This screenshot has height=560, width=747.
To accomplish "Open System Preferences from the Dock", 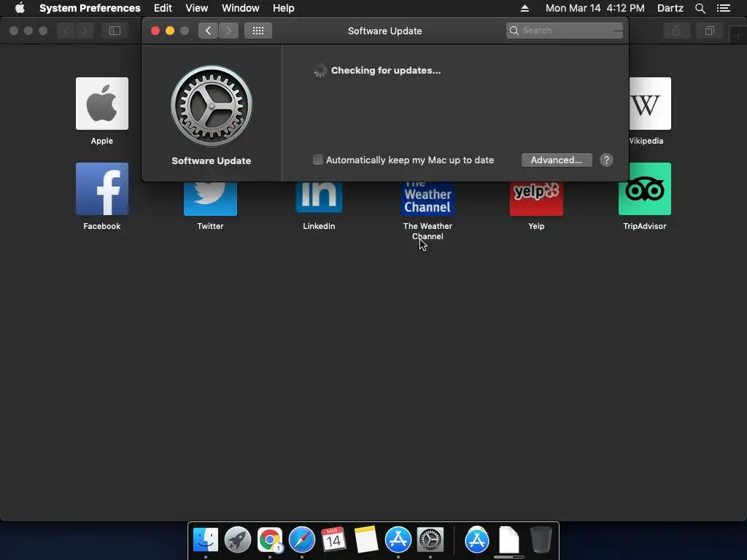I will [x=430, y=540].
